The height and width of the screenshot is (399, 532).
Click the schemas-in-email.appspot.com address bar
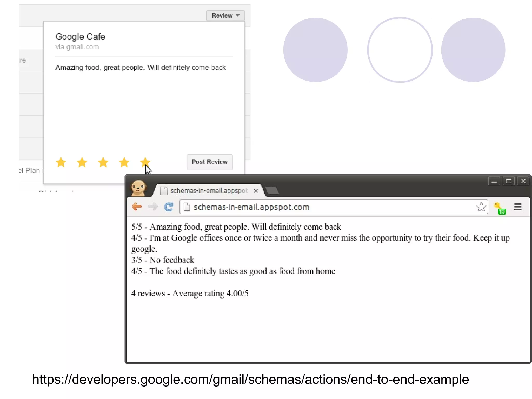coord(334,207)
